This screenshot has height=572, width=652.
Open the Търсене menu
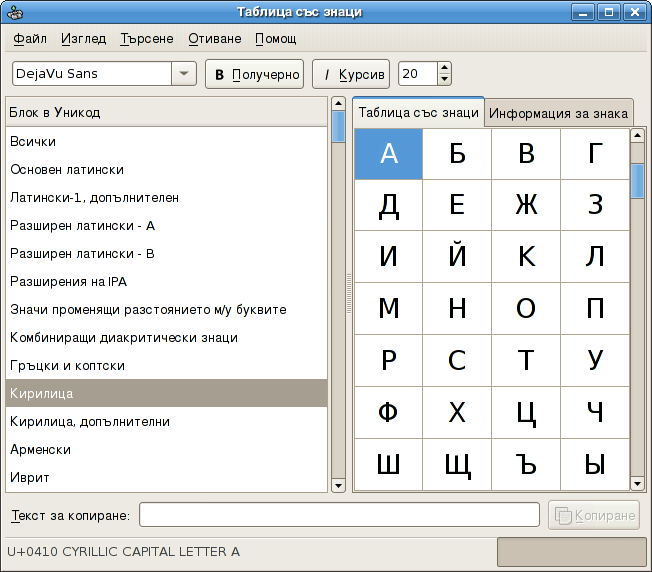tap(146, 38)
